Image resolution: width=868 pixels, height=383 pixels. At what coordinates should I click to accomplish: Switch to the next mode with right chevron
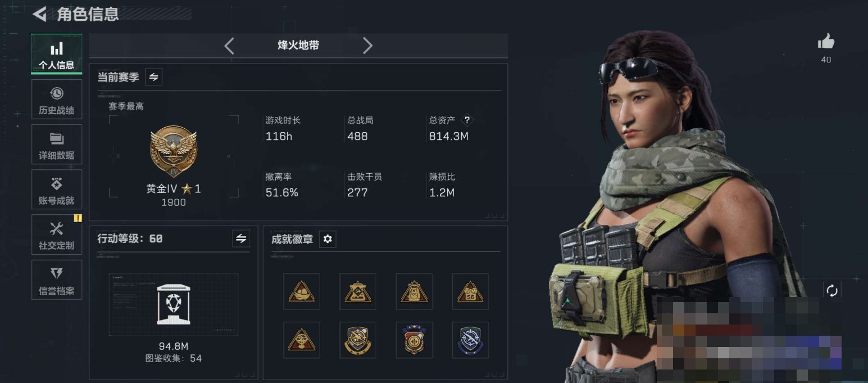(x=367, y=46)
